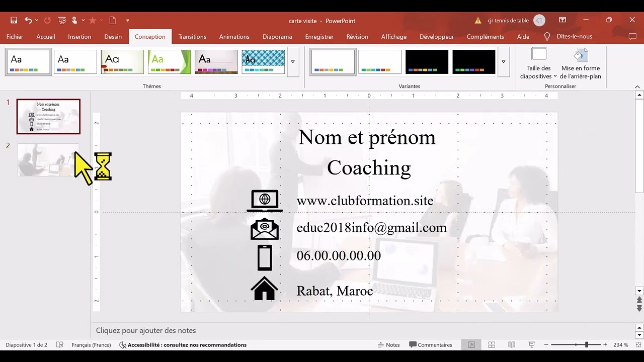The width and height of the screenshot is (644, 362).
Task: Select slide 1 thumbnail
Action: click(x=48, y=117)
